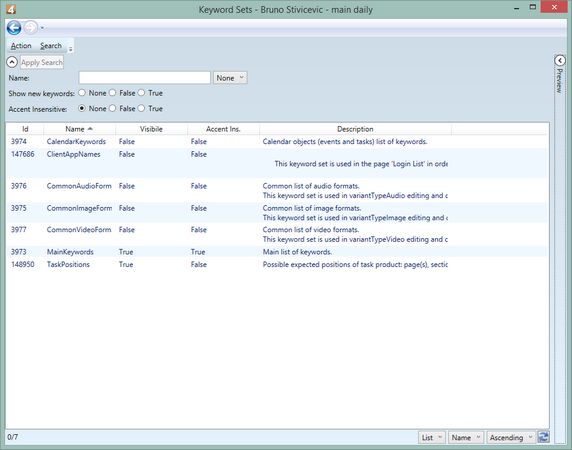Click the refresh icon in the status bar
The image size is (572, 450).
(x=543, y=437)
